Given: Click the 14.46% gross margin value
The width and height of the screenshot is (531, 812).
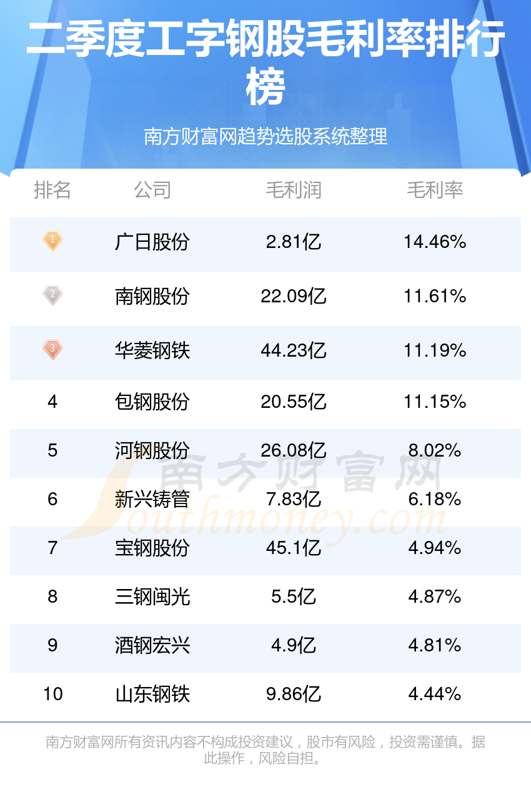Looking at the screenshot, I should tap(435, 242).
